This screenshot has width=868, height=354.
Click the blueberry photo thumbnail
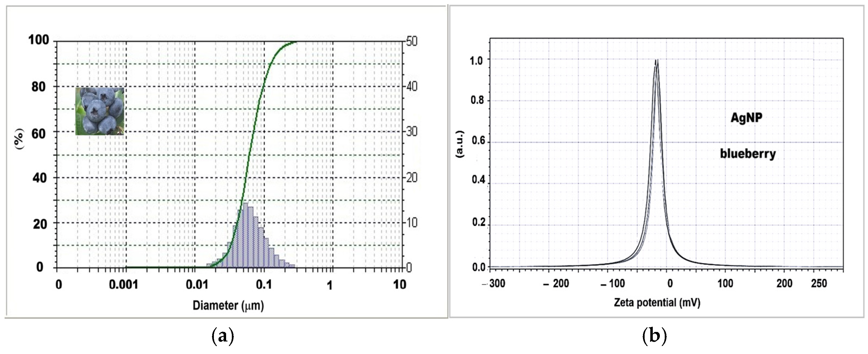[99, 111]
